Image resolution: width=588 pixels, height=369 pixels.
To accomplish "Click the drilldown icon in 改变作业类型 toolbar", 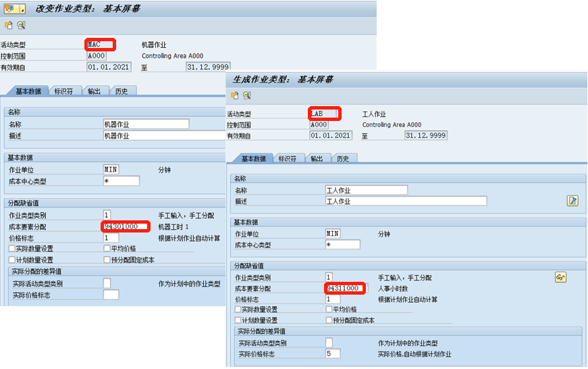I will [x=9, y=25].
